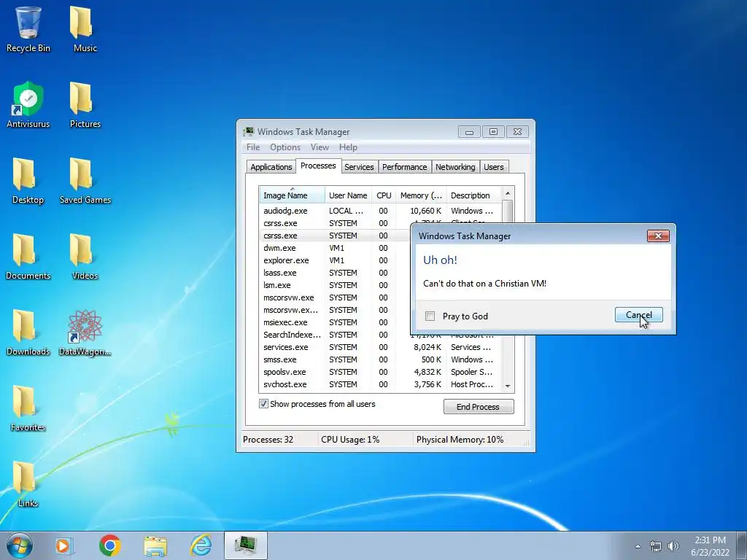Open the Downloads folder icon
Image resolution: width=747 pixels, height=560 pixels.
pyautogui.click(x=28, y=332)
